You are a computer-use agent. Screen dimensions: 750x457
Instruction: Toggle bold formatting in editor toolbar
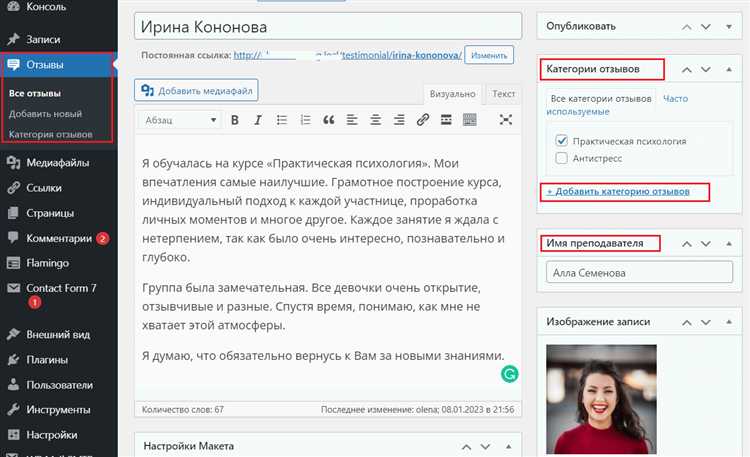[234, 120]
